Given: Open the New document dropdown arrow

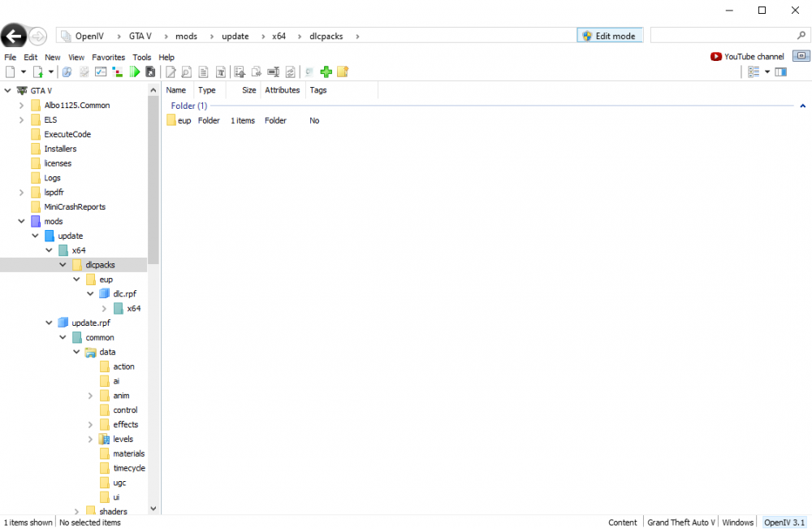Looking at the screenshot, I should pyautogui.click(x=24, y=72).
